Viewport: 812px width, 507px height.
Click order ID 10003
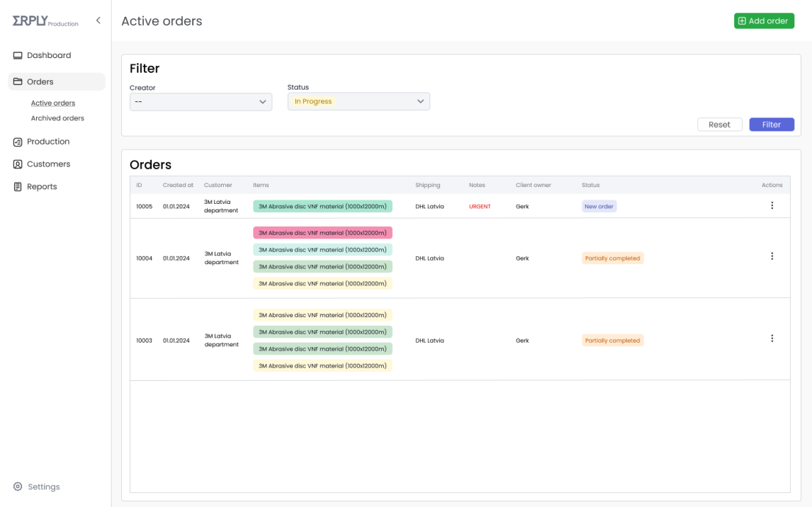click(144, 341)
